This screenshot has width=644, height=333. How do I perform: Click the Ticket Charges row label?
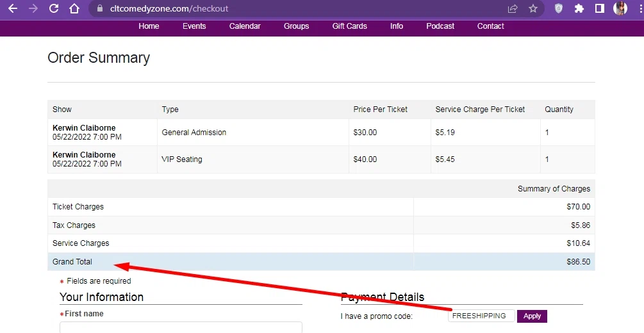tap(78, 207)
